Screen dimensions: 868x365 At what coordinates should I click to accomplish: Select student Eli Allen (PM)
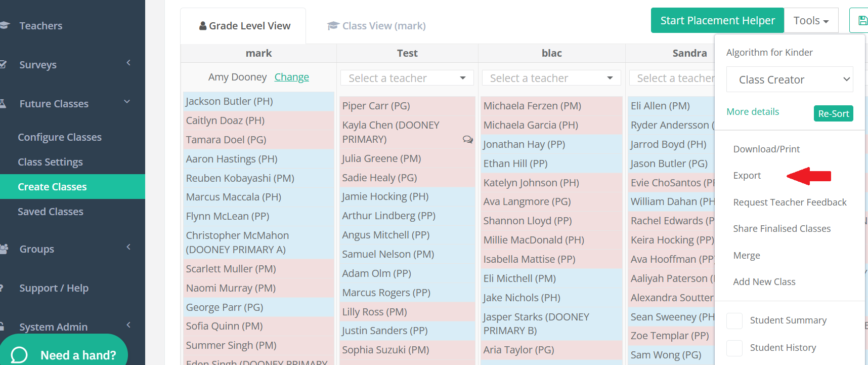(x=671, y=106)
